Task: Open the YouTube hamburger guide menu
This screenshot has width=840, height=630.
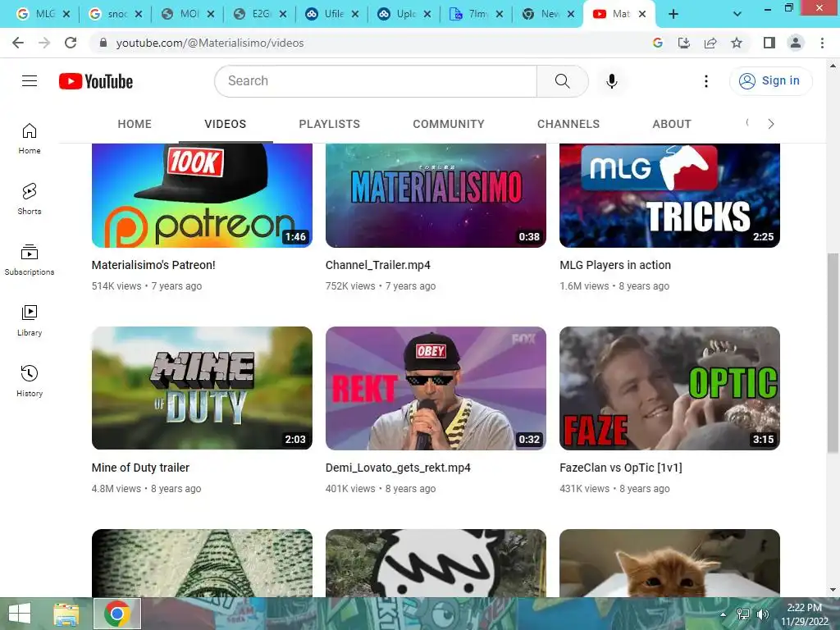Action: [30, 81]
